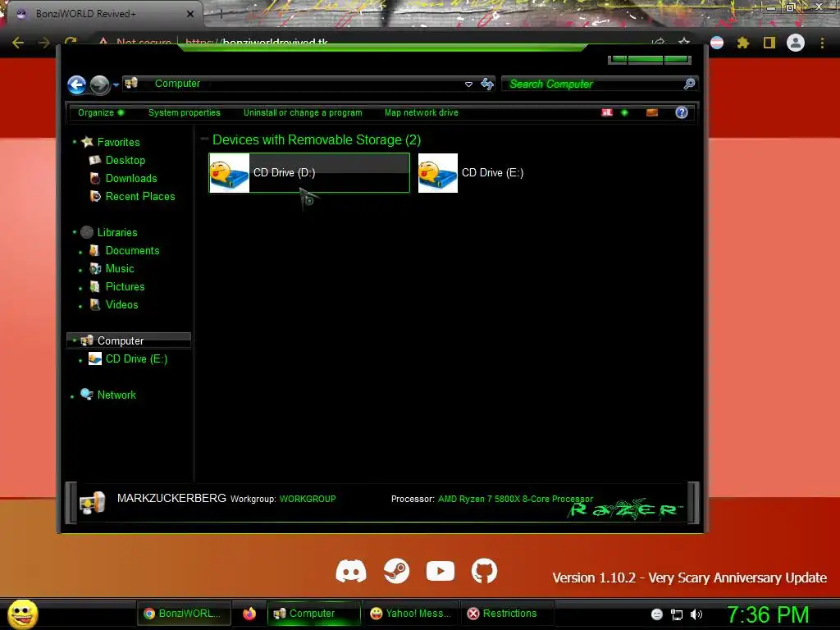Select CD Drive (D:) tile
This screenshot has width=840, height=630.
tap(309, 172)
